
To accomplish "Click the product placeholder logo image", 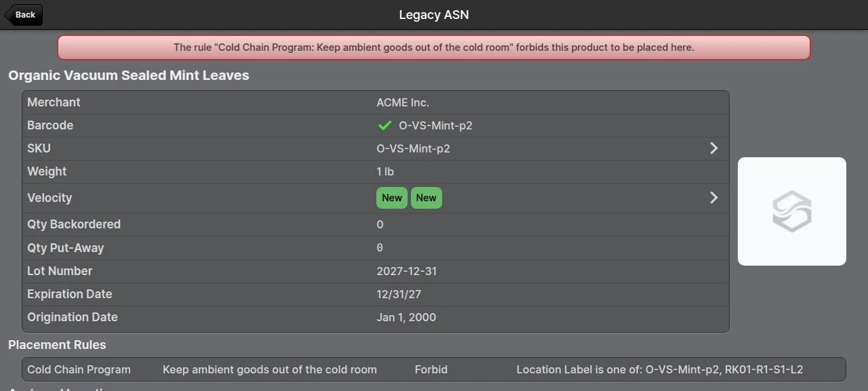I will (791, 211).
